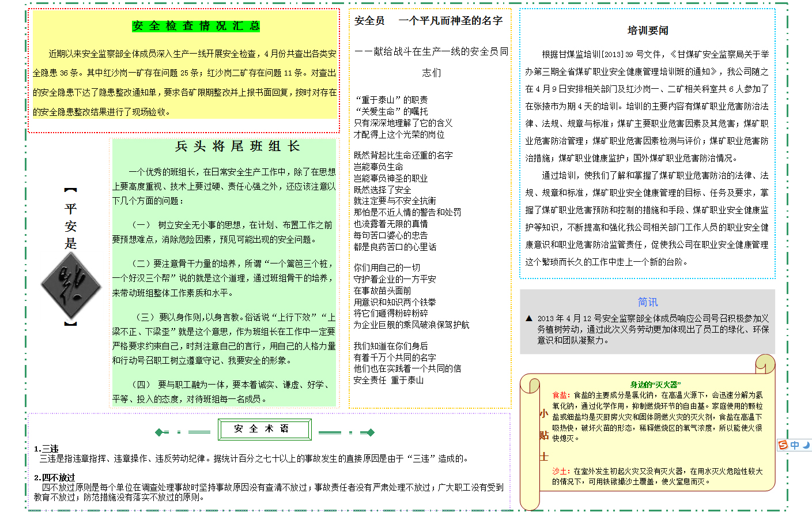812x512 pixels.
Task: Click the vertical 小贴士 scroll label
Action: click(x=543, y=435)
